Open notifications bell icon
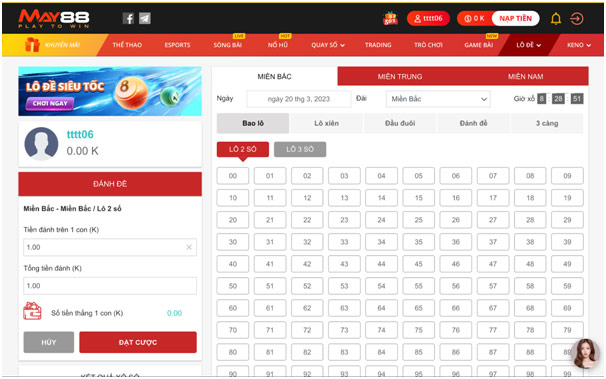This screenshot has width=606, height=379. click(556, 19)
